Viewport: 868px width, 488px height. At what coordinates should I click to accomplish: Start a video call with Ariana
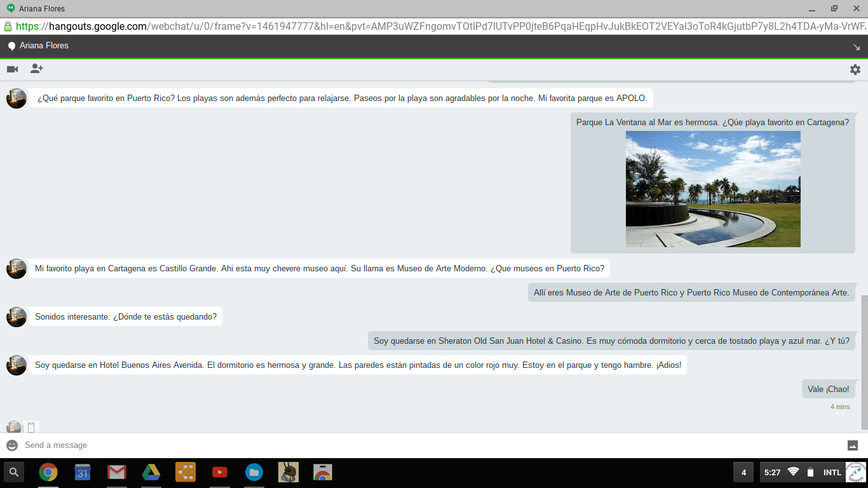12,69
